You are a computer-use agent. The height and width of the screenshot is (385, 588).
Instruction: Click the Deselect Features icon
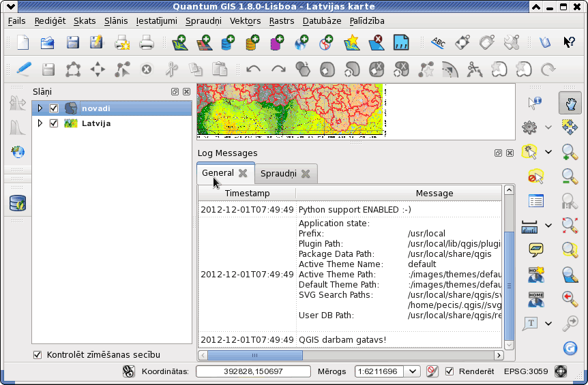[x=536, y=176]
